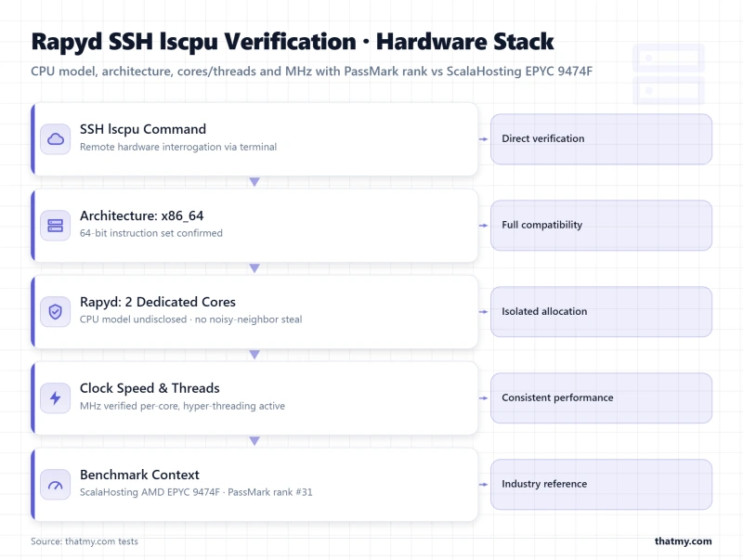Click the lightning bolt icon beside Clock Speed
This screenshot has width=743, height=560.
(x=56, y=398)
